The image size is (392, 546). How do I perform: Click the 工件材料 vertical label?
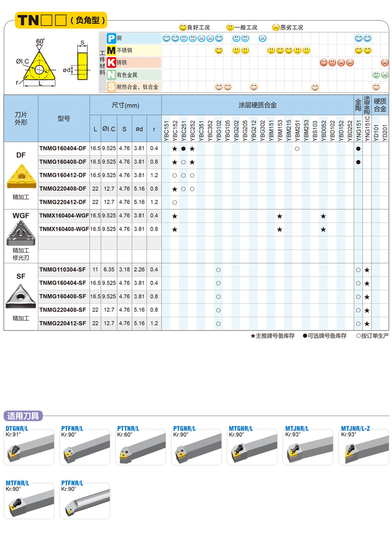coord(102,63)
